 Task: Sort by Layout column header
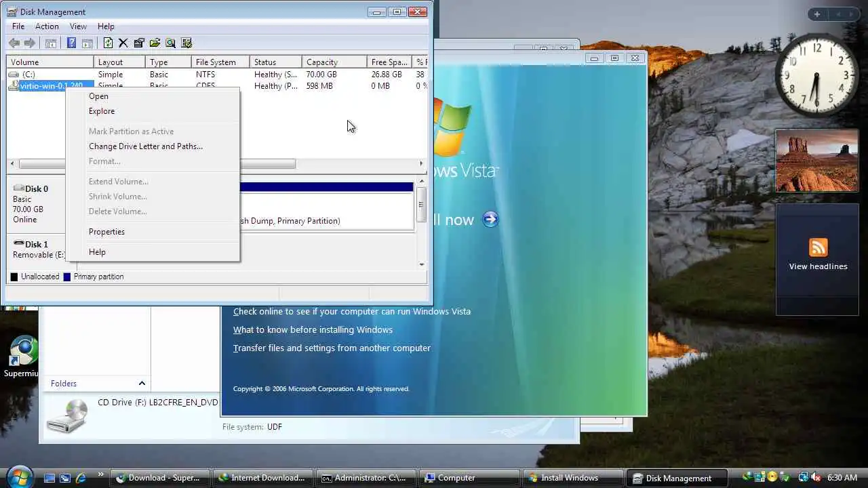(x=119, y=62)
